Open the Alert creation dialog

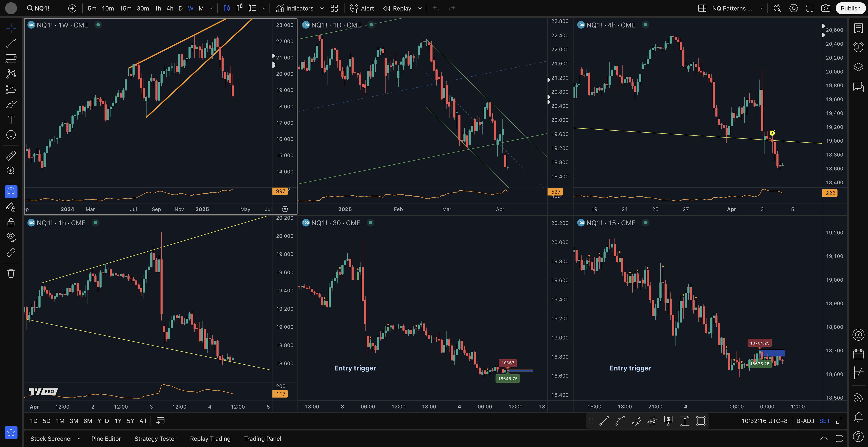362,8
